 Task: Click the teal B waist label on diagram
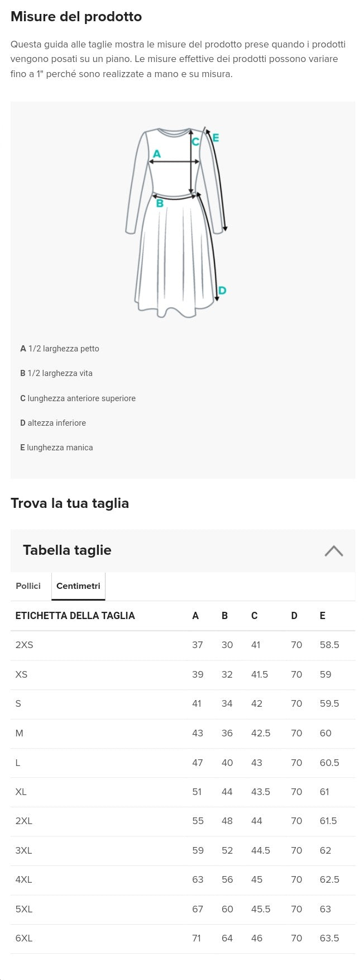(160, 203)
